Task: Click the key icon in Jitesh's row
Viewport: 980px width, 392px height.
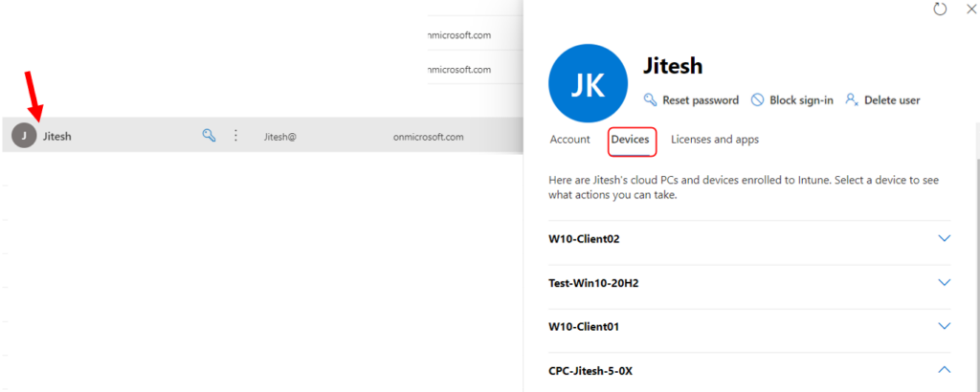Action: [210, 135]
